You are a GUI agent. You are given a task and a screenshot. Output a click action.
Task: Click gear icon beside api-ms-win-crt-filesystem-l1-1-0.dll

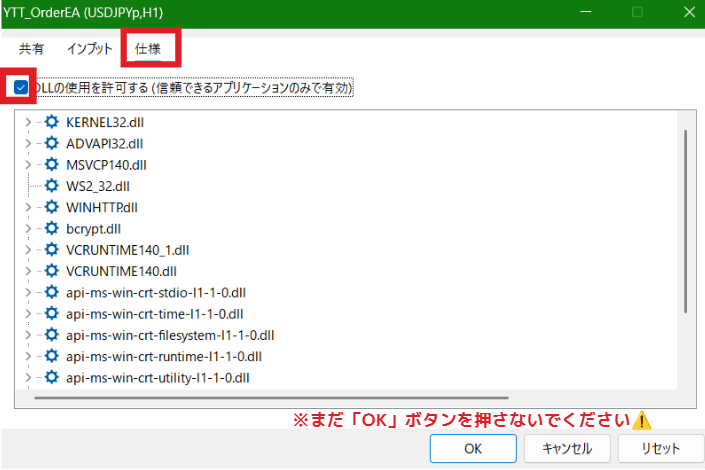coord(52,335)
